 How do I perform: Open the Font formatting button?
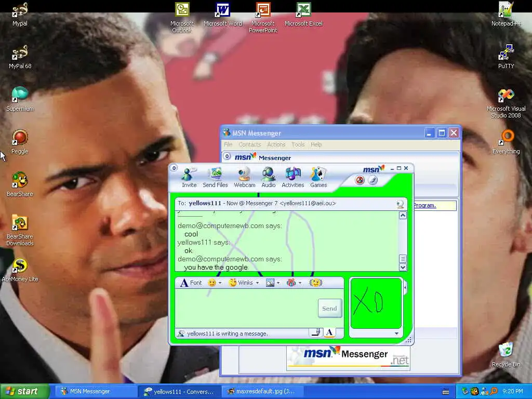191,283
